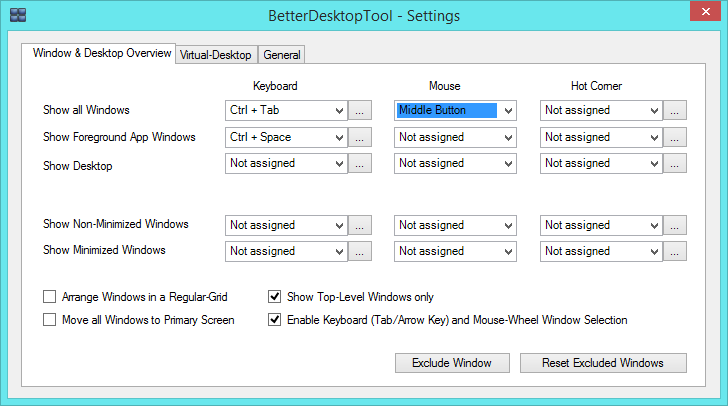Click hot corner ellipsis for Show Minimized Windows
The height and width of the screenshot is (406, 728).
click(x=675, y=251)
